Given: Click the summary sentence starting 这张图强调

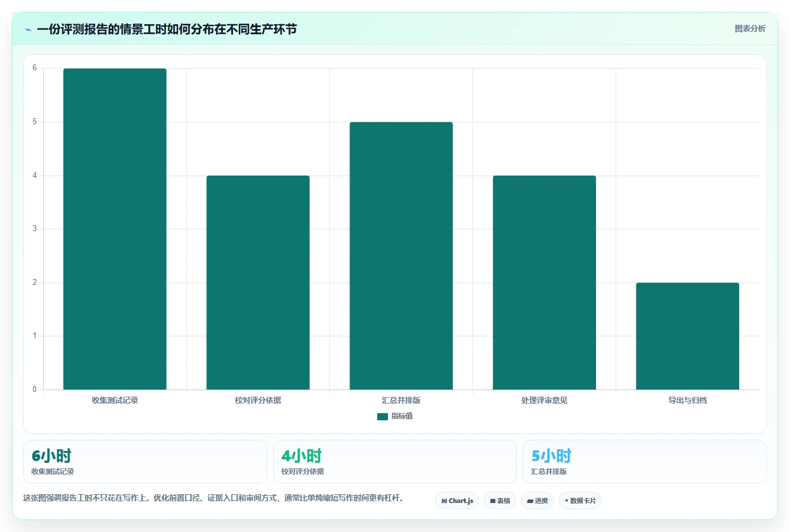Looking at the screenshot, I should pyautogui.click(x=215, y=498).
